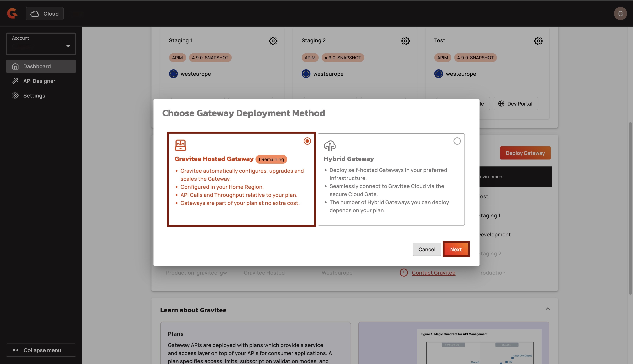
Task: Click the Gravitee logo icon
Action: [12, 14]
